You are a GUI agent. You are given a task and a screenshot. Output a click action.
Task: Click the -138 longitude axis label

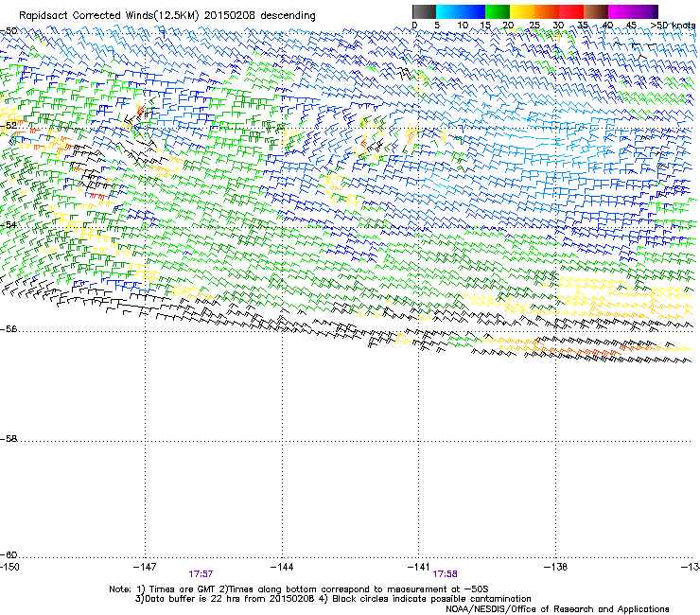[556, 567]
